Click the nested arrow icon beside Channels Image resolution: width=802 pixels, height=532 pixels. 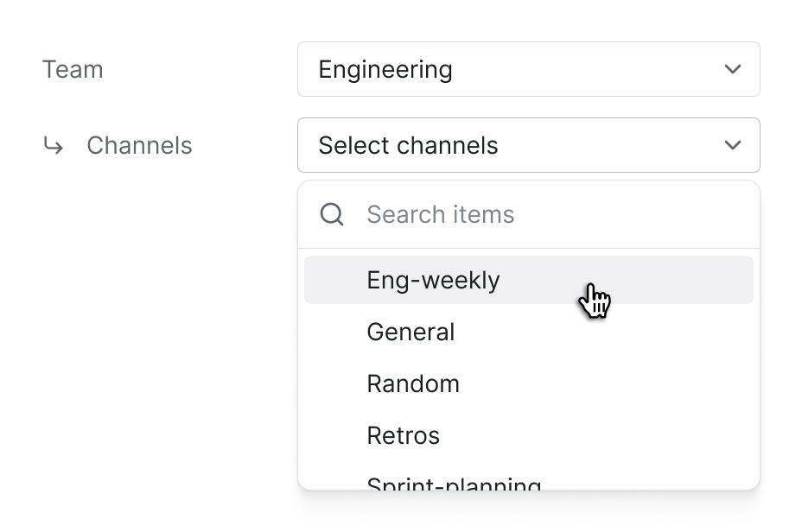[54, 146]
